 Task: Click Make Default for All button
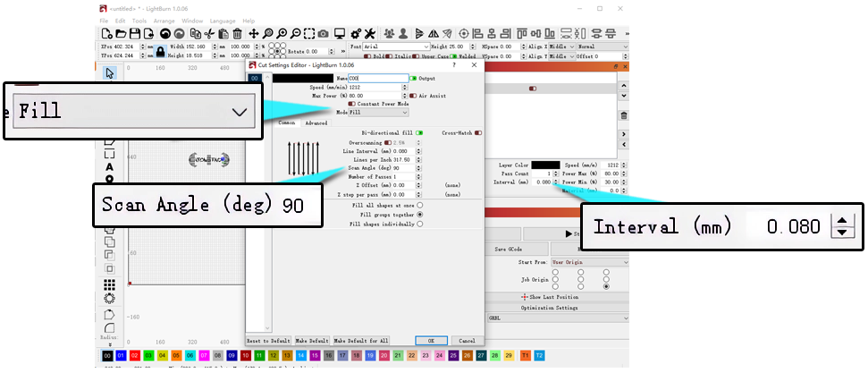click(x=361, y=340)
